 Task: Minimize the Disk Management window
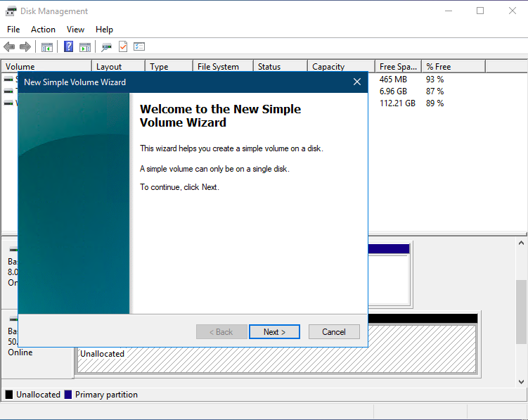(x=449, y=11)
